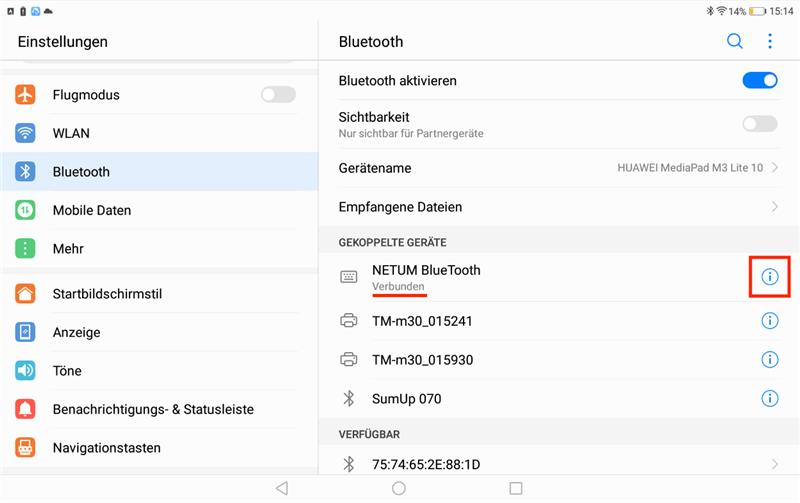Tap printer icon beside TM-m30_015241
Viewport: 800px width, 503px height.
point(348,320)
